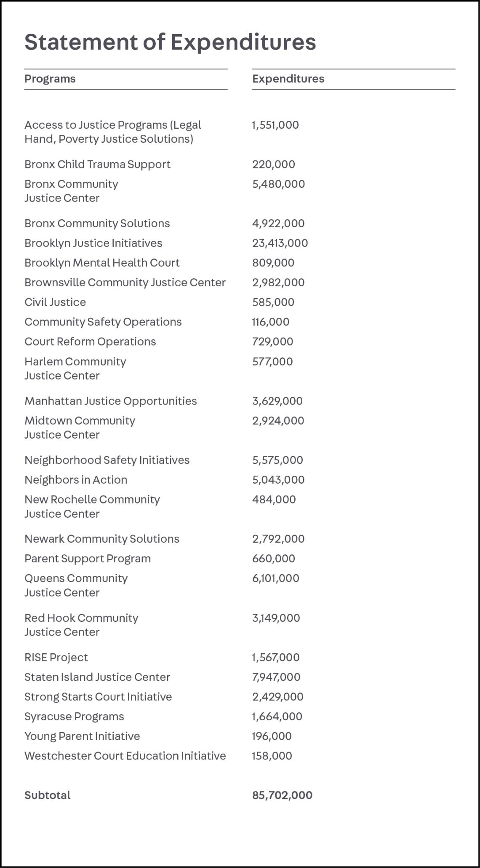Select the RISE Project entry
This screenshot has height=868, width=480.
point(56,658)
